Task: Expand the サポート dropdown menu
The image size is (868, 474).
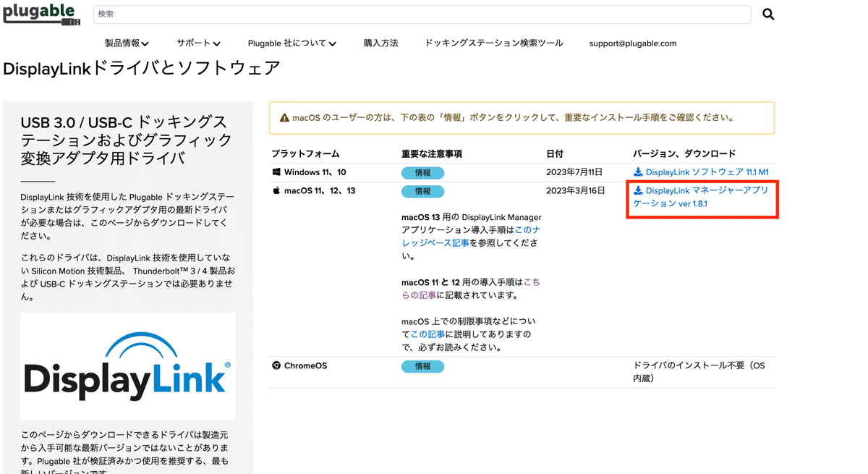Action: 198,43
